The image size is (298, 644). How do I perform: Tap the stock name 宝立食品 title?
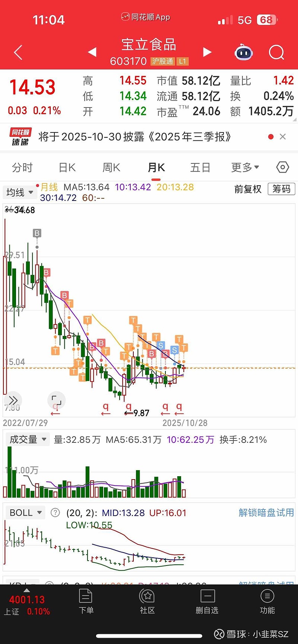click(x=149, y=45)
